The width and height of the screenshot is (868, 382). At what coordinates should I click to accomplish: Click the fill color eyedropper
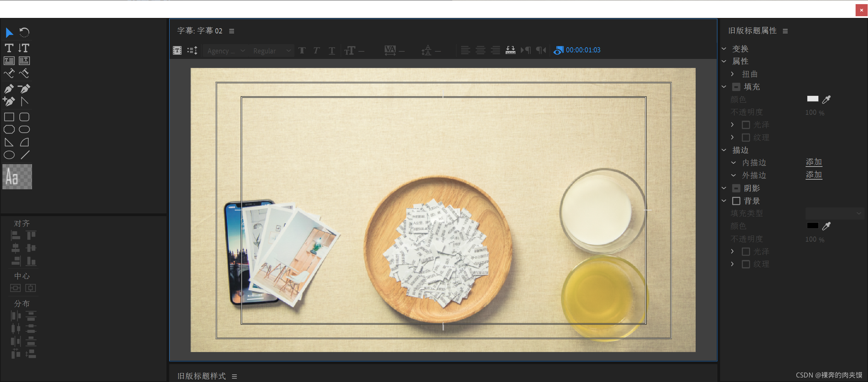click(826, 100)
